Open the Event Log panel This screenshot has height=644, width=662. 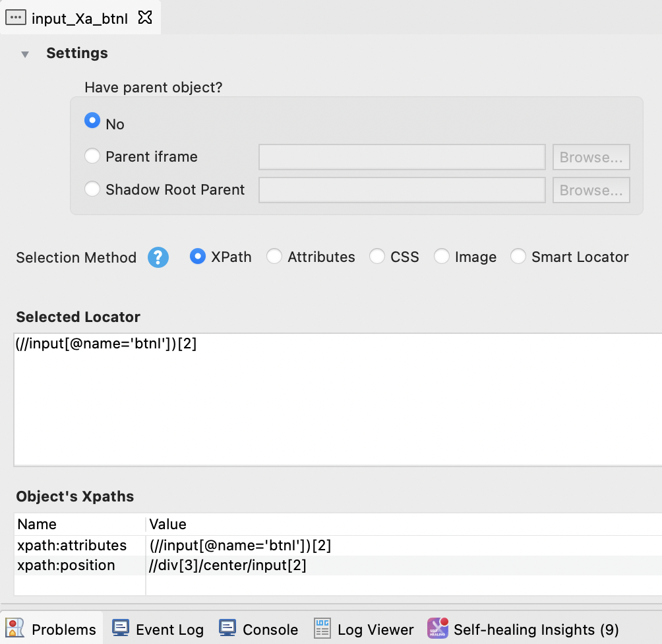pos(158,629)
